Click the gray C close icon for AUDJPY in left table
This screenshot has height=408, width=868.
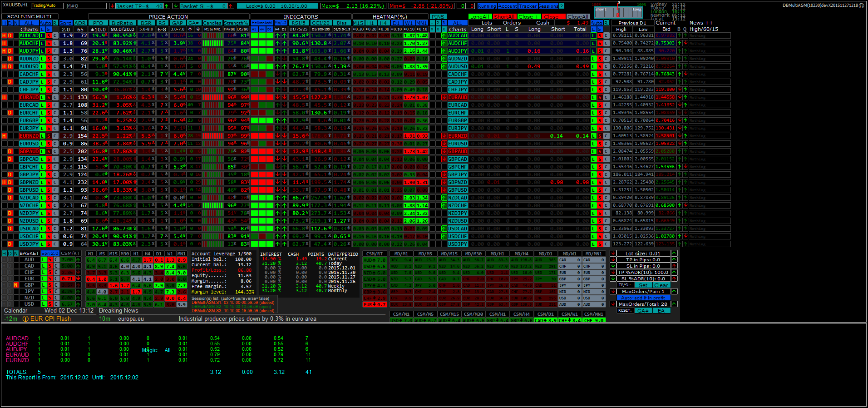(55, 51)
